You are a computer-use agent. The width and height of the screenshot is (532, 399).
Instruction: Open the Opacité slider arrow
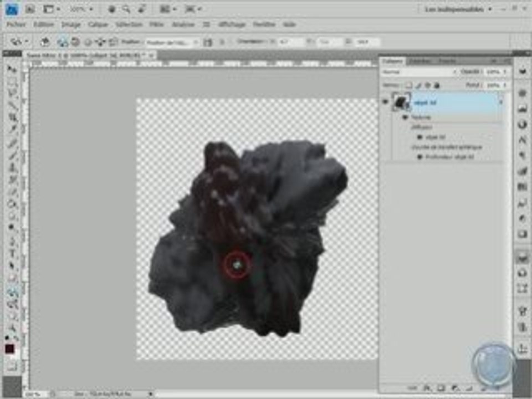505,72
